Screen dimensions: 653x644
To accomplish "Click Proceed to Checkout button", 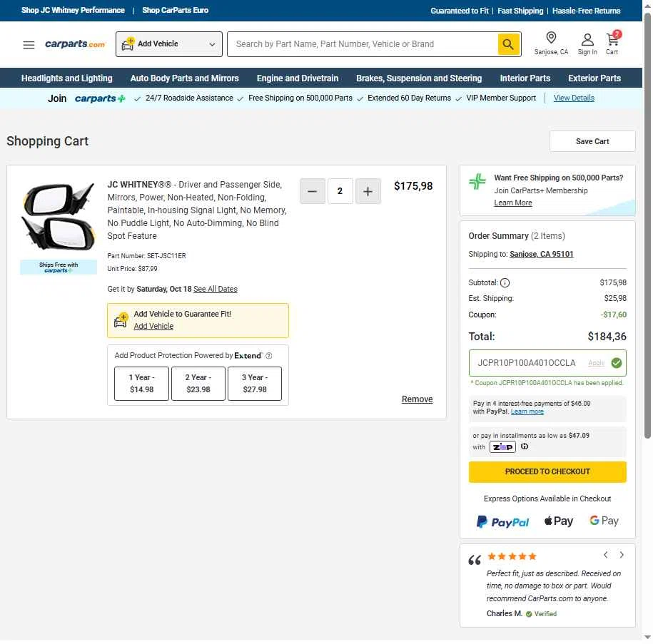I will click(x=547, y=471).
